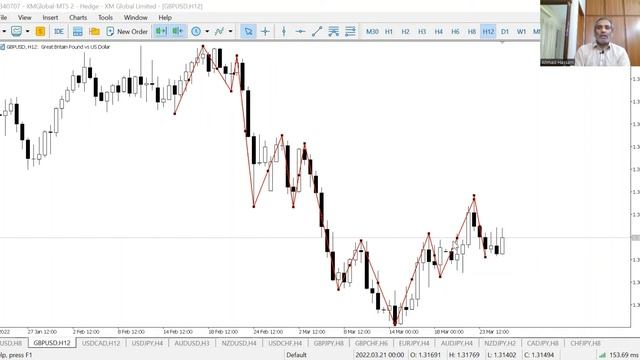The width and height of the screenshot is (640, 360).
Task: Switch to the EURJPY,H4 chart tab
Action: pos(414,343)
